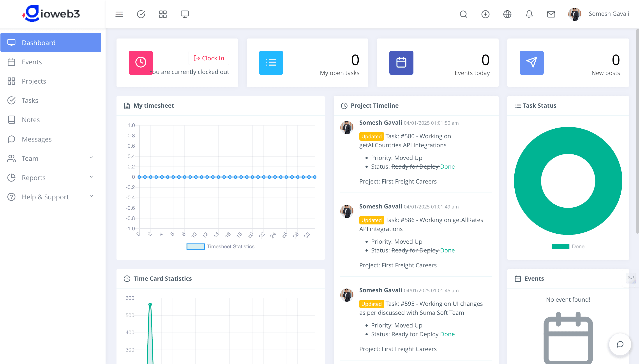Open tasks shortcut checkmark icon in top bar
Viewport: 639px width, 364px height.
tap(141, 14)
